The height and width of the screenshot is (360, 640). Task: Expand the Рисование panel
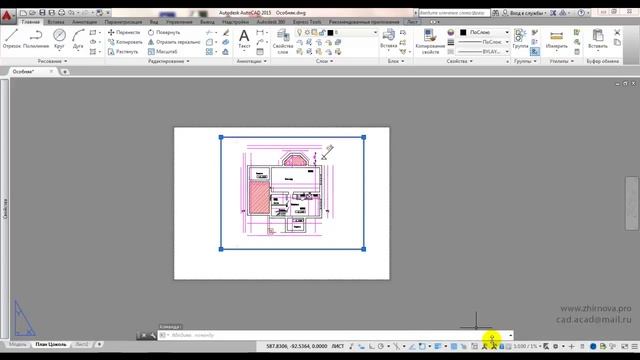52,61
